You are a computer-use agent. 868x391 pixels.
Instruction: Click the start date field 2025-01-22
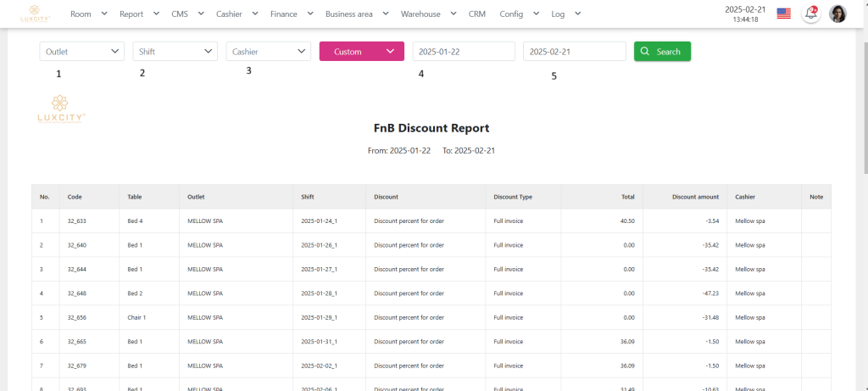(464, 52)
